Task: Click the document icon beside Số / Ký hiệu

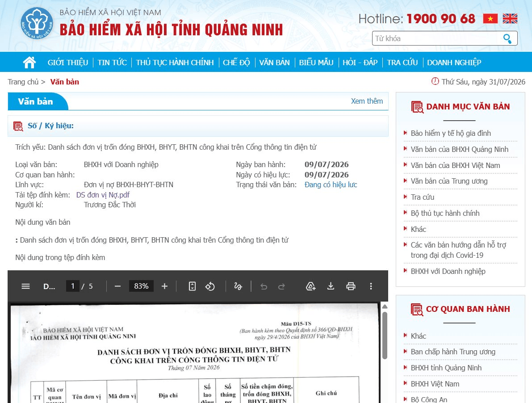Action: [x=18, y=126]
